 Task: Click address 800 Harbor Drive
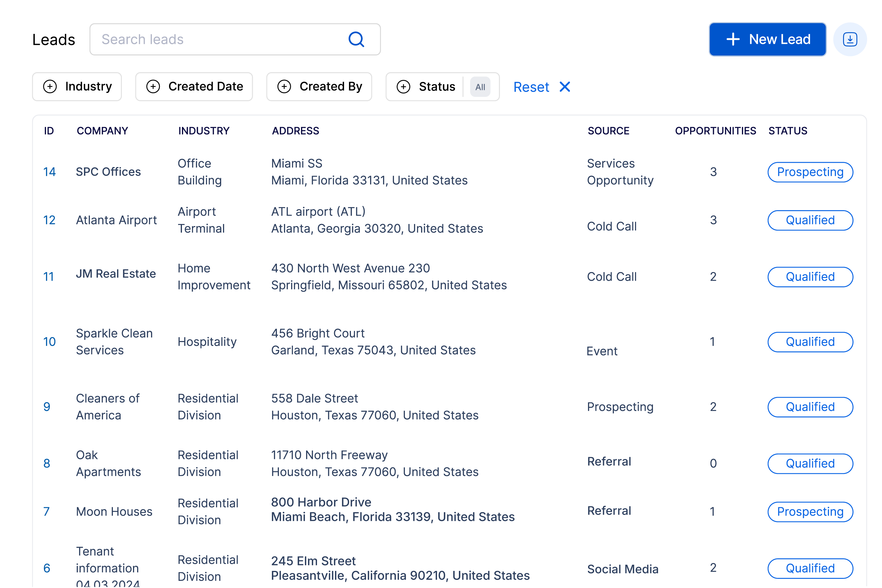pos(321,502)
